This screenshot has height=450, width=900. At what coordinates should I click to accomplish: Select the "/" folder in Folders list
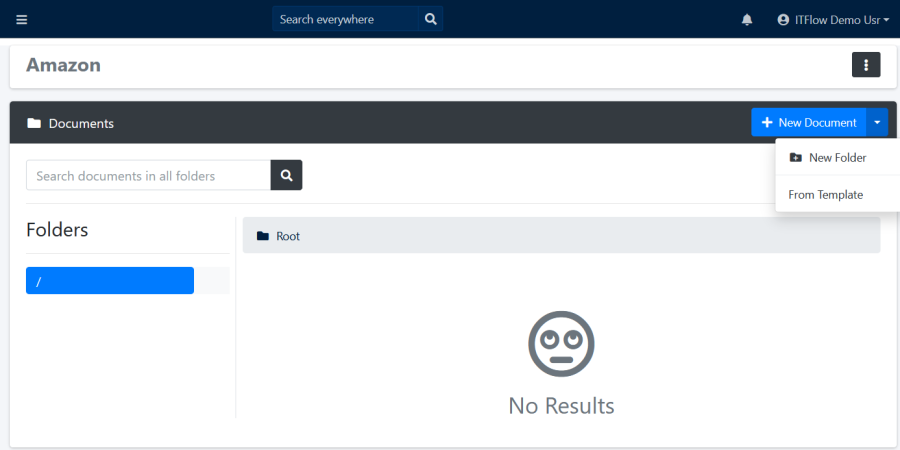point(110,281)
